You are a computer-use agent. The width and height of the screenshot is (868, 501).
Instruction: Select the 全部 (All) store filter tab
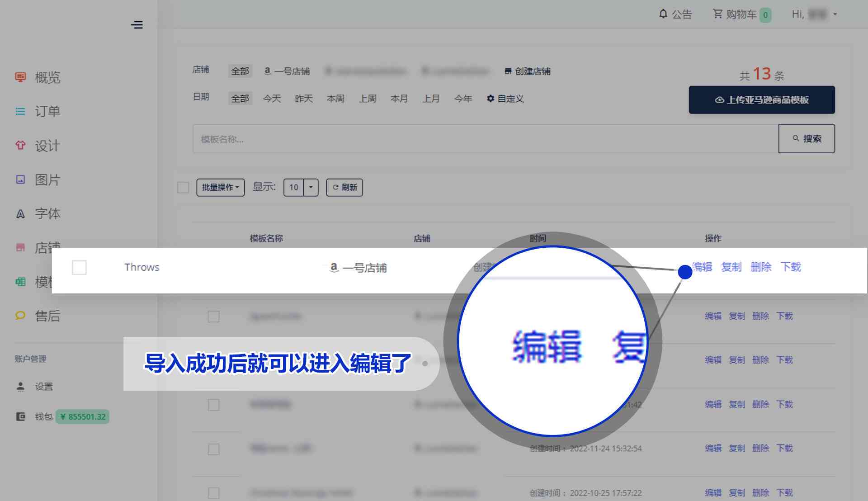click(240, 71)
